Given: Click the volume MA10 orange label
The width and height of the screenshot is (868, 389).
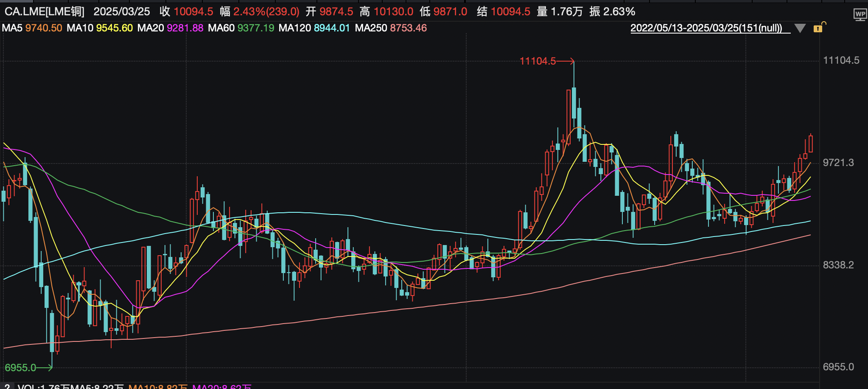Looking at the screenshot, I should [157, 386].
